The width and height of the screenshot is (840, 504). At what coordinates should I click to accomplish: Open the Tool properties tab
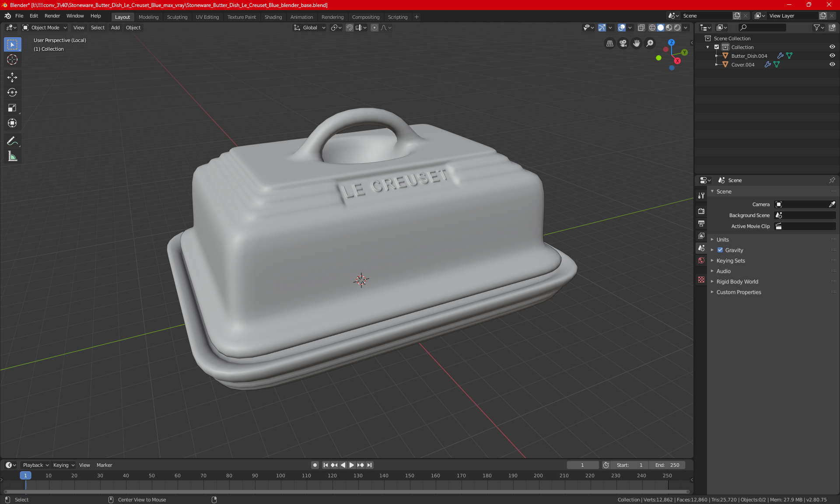pos(701,196)
